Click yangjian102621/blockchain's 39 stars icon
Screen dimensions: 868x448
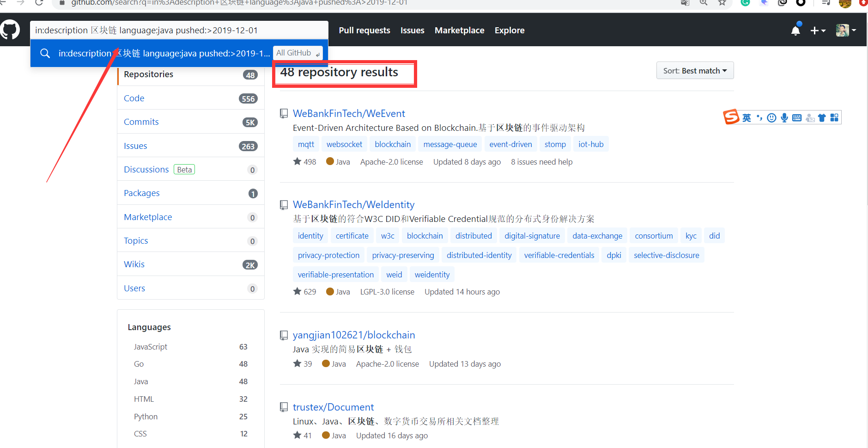(x=297, y=363)
